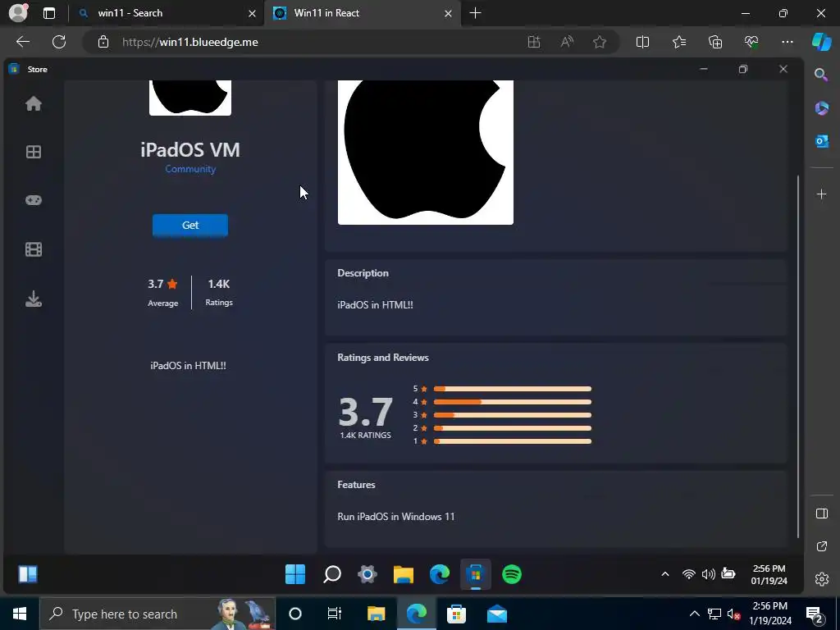Viewport: 840px width, 630px height.
Task: Open the browser tab actions menu
Action: click(x=49, y=13)
